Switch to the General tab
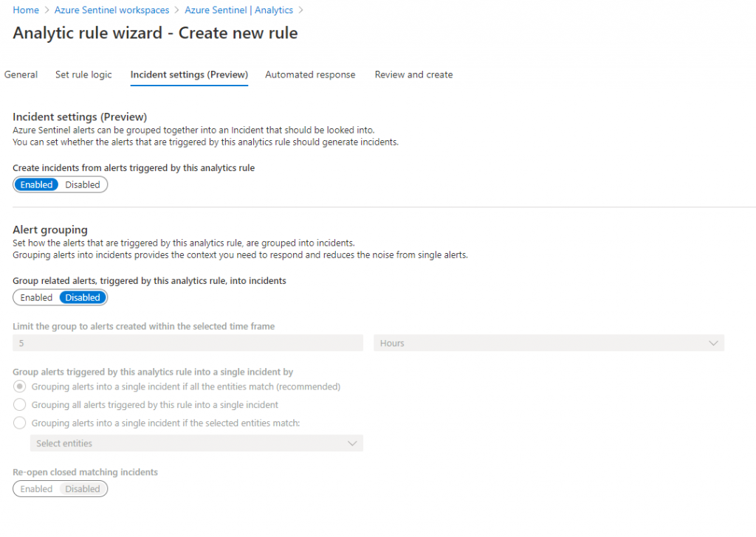Image resolution: width=756 pixels, height=537 pixels. click(21, 75)
